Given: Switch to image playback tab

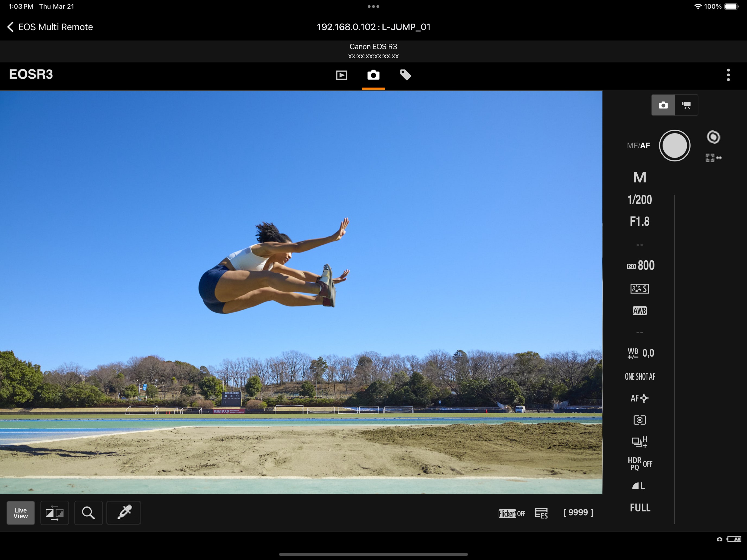Looking at the screenshot, I should (341, 75).
